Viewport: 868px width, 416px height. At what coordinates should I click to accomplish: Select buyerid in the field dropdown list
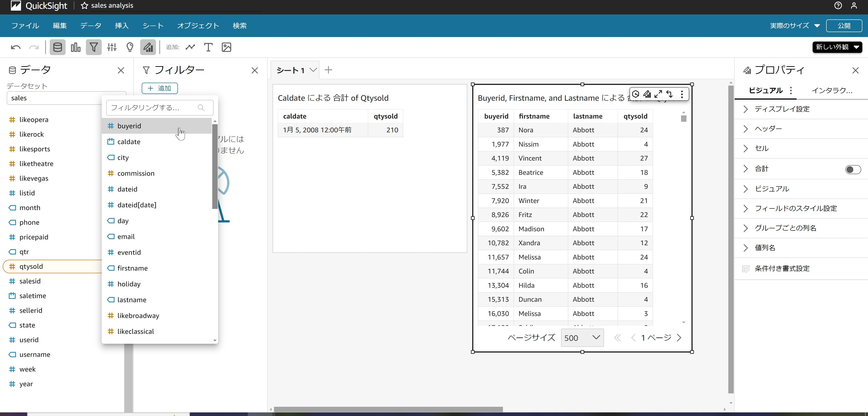pos(157,126)
